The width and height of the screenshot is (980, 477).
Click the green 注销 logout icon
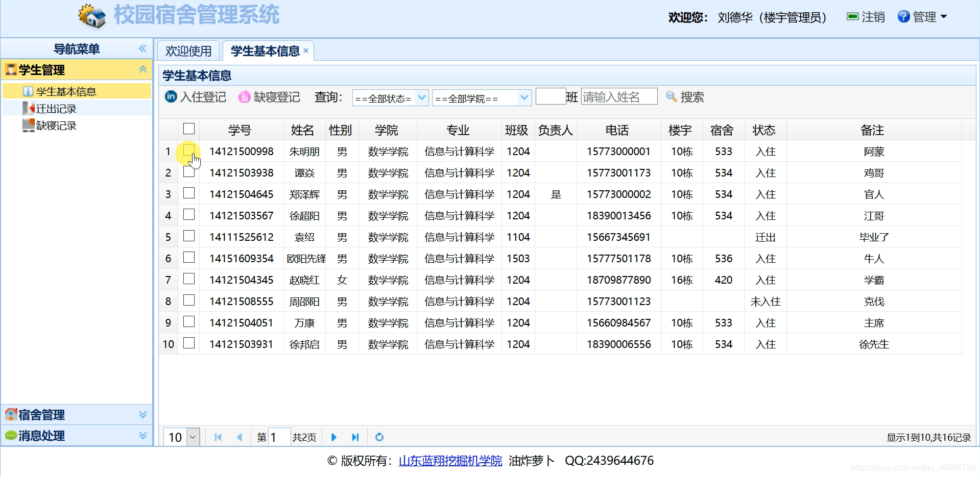(852, 17)
